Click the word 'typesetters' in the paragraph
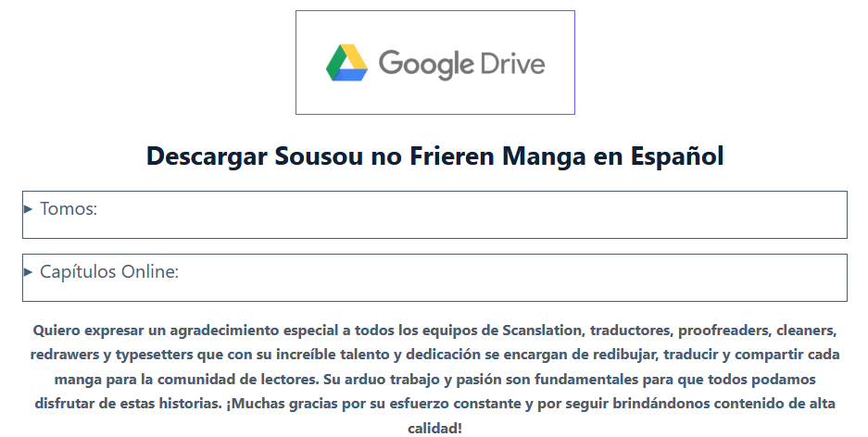This screenshot has height=437, width=868. [x=141, y=355]
